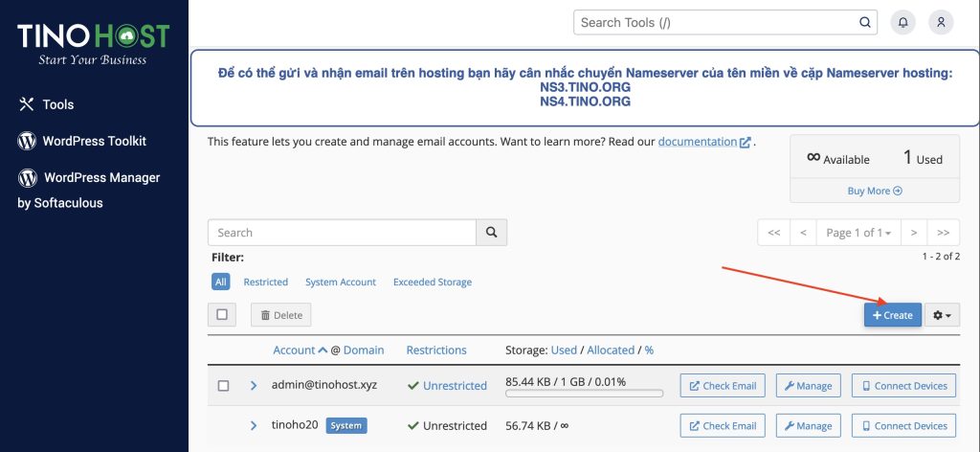
Task: Click the 1 Used counter
Action: coord(923,158)
